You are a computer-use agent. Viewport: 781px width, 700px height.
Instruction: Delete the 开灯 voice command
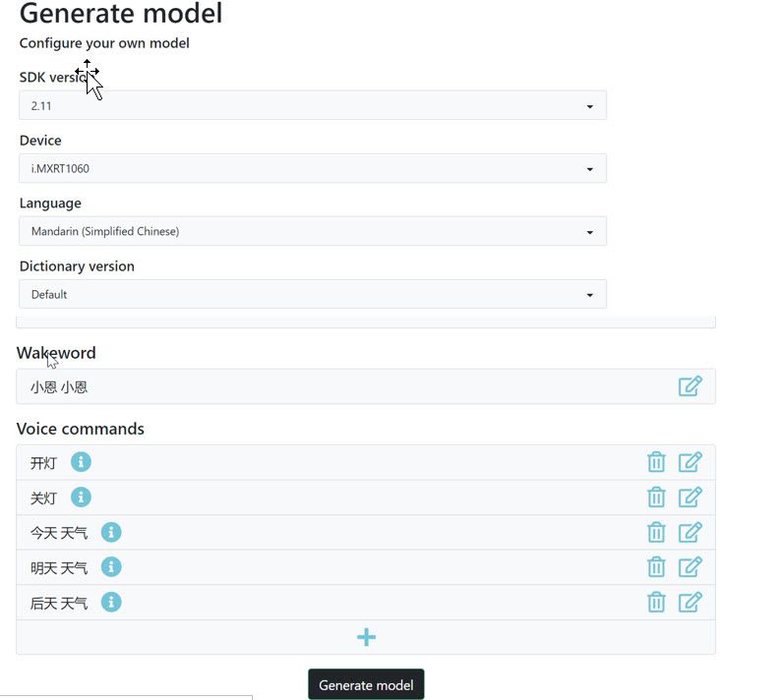pyautogui.click(x=656, y=462)
